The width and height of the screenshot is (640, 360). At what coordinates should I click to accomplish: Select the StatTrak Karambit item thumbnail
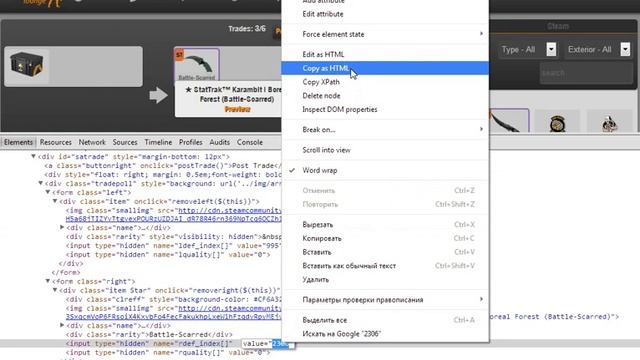coord(197,64)
